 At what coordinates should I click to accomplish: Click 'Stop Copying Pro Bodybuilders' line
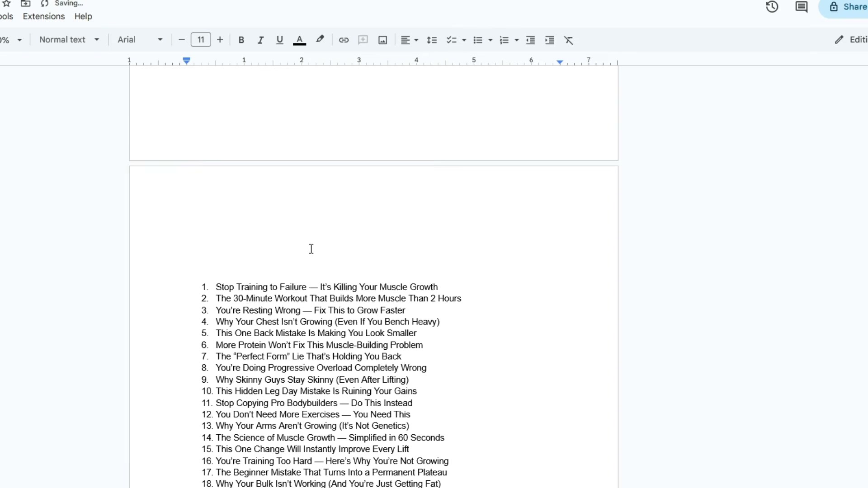point(314,403)
